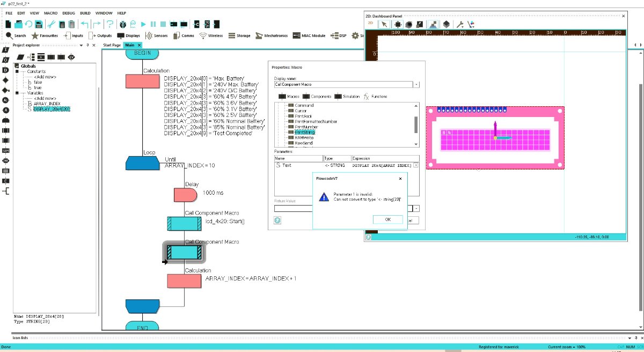Close the Main tab
Screen dimensions: 644x352
[x=139, y=45]
